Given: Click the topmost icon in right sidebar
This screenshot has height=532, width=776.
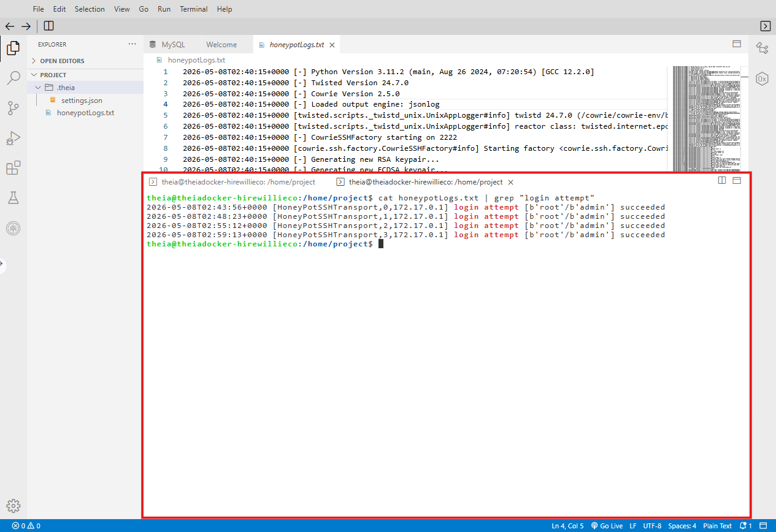Looking at the screenshot, I should (x=762, y=48).
